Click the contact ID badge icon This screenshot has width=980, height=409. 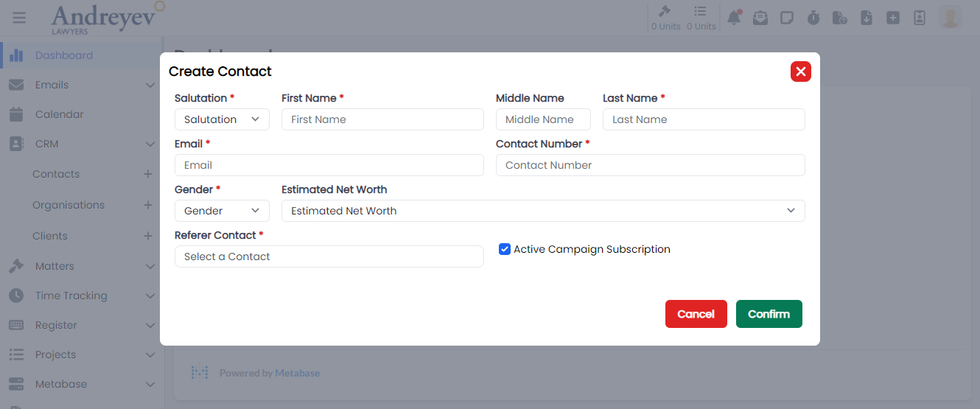click(x=920, y=18)
